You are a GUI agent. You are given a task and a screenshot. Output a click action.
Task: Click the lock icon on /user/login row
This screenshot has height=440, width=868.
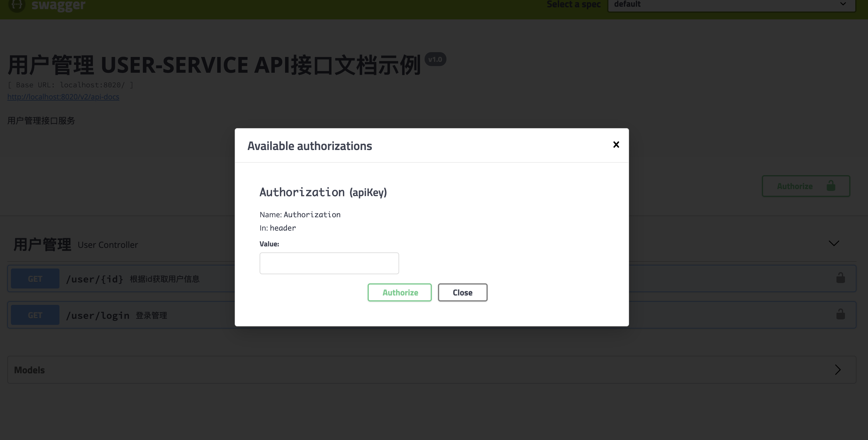click(840, 315)
